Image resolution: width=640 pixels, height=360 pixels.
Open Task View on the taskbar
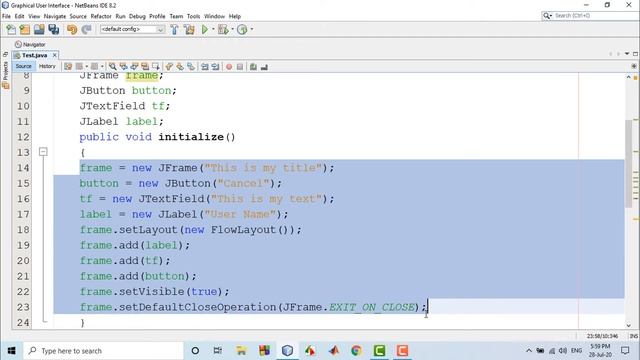(x=218, y=351)
